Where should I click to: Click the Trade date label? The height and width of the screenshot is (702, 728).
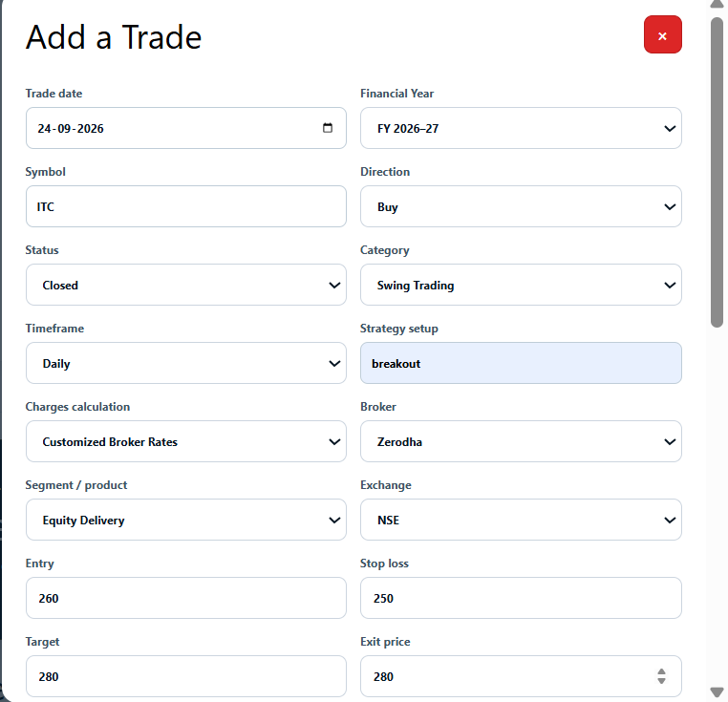tap(54, 94)
